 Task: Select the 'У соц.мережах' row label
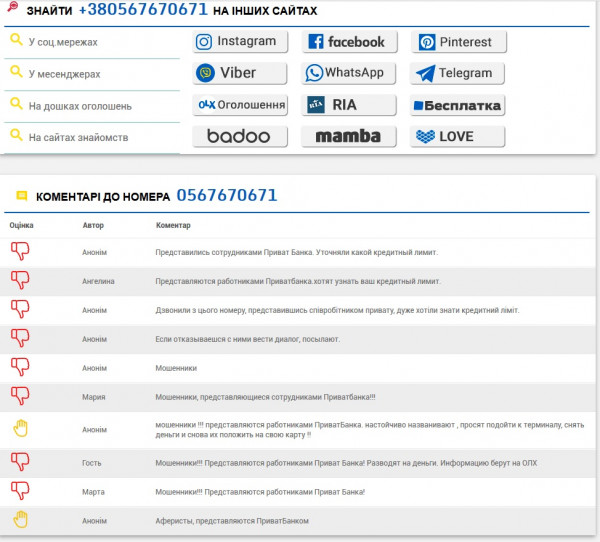pos(63,42)
